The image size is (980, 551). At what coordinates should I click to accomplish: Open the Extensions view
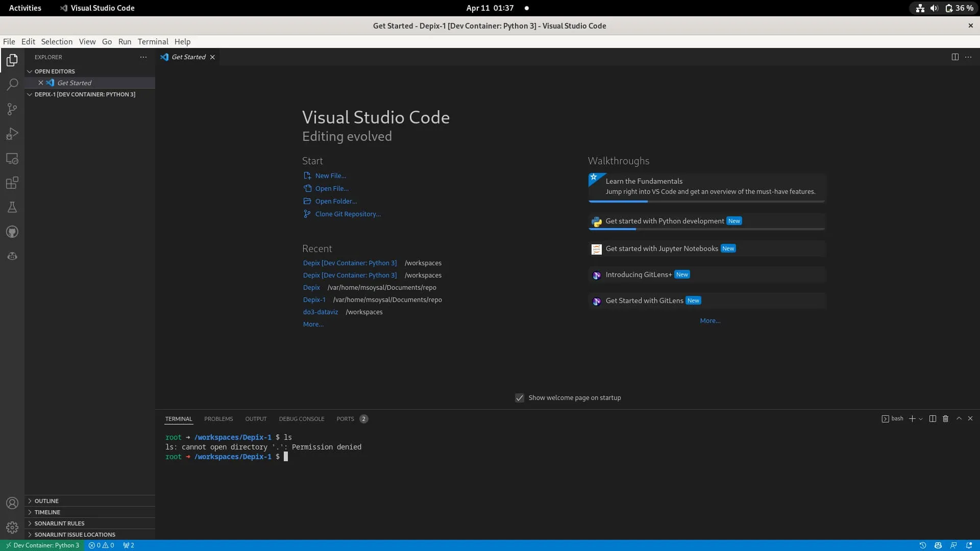[12, 183]
